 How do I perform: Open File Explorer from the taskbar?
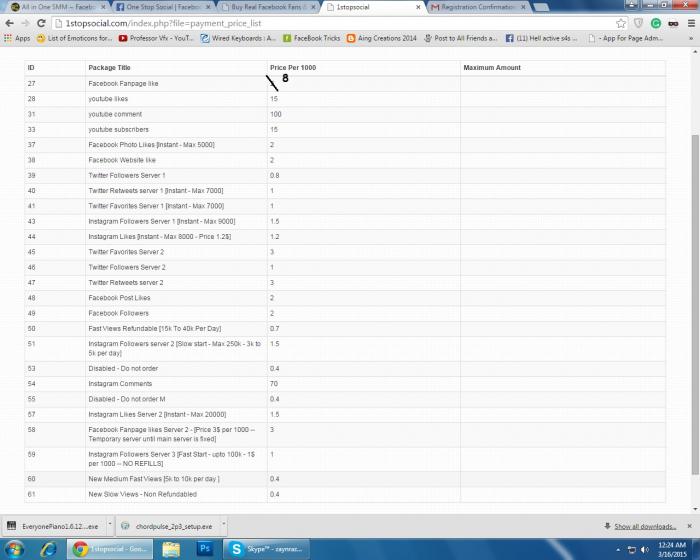click(171, 549)
